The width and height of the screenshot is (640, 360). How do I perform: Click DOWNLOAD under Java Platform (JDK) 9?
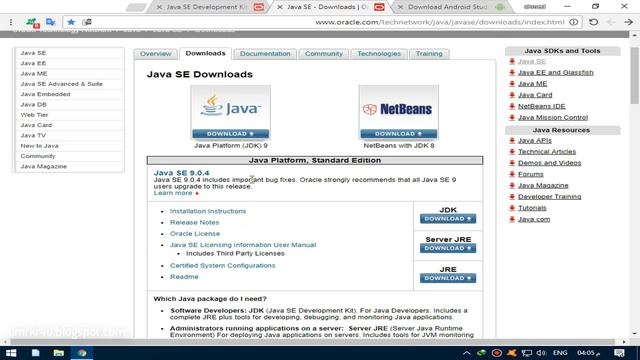[231, 134]
